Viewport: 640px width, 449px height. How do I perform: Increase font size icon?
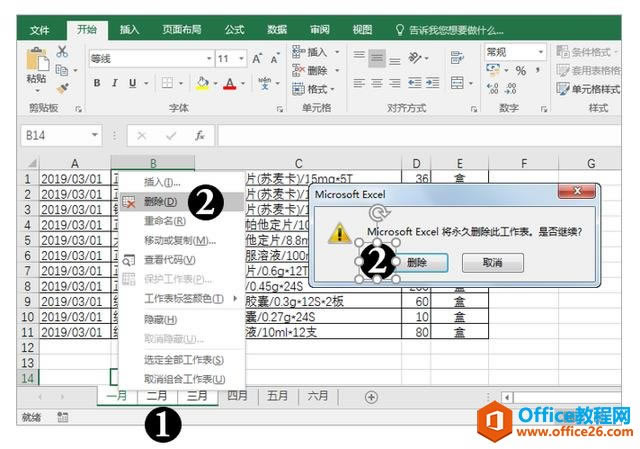pos(257,59)
